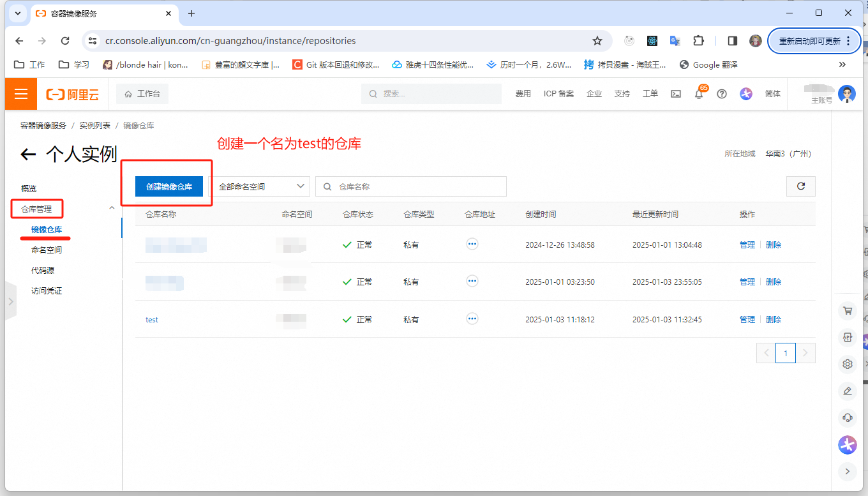Click 管理 for the 03:23:50 repository

[x=747, y=282]
